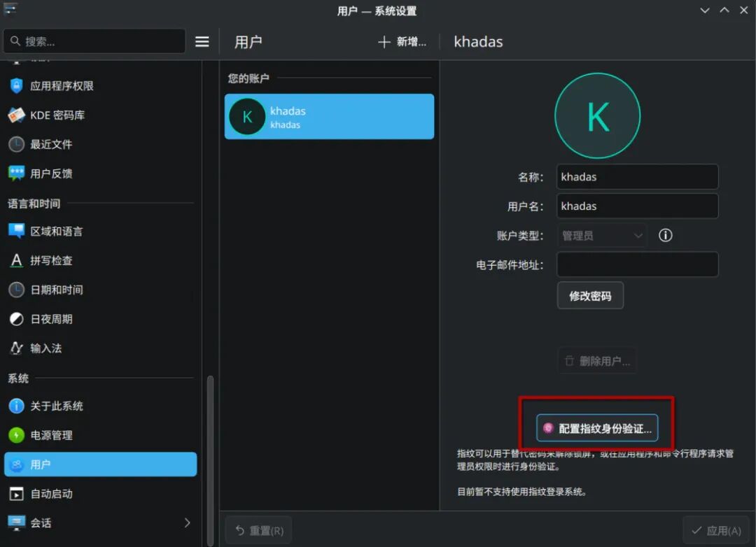
Task: Select 电源管理 in sidebar
Action: pyautogui.click(x=100, y=435)
